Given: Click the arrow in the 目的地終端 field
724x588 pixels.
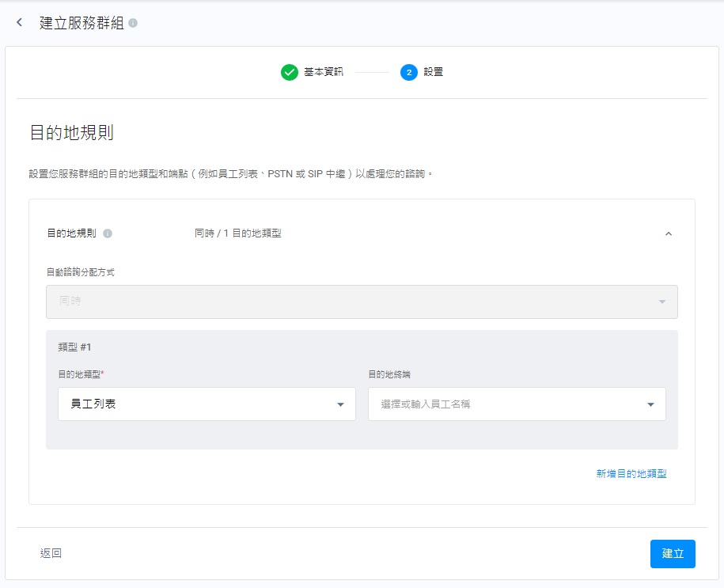Looking at the screenshot, I should tap(650, 404).
